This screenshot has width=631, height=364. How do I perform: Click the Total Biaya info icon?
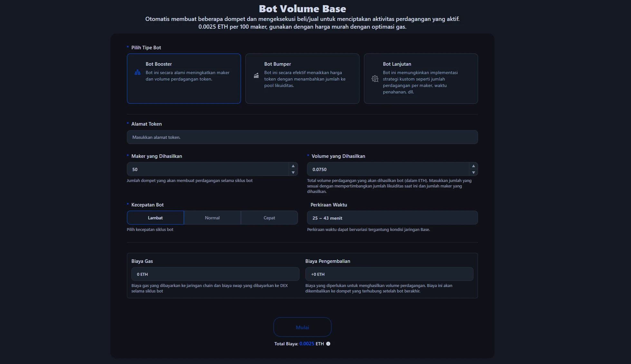[328, 344]
